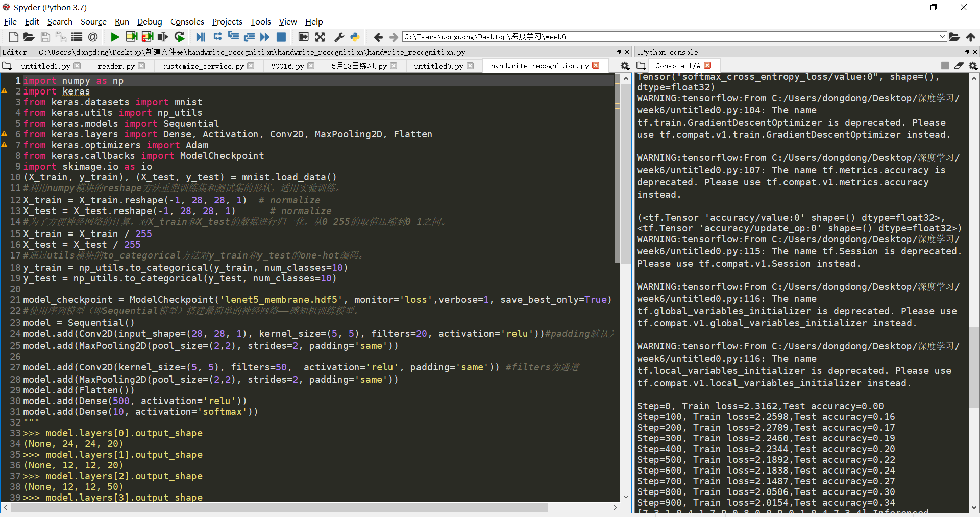Open the PYTHONPATH manager Python icon

pyautogui.click(x=355, y=37)
